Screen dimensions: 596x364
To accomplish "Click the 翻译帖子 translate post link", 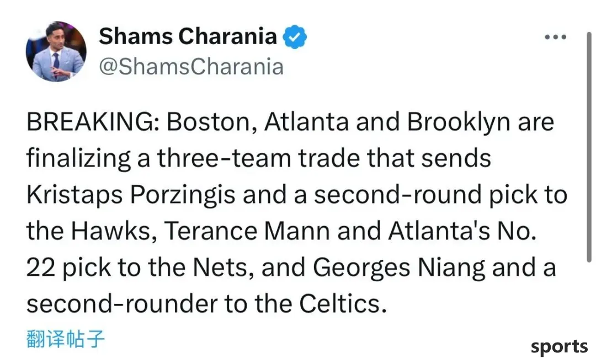I will click(x=65, y=339).
